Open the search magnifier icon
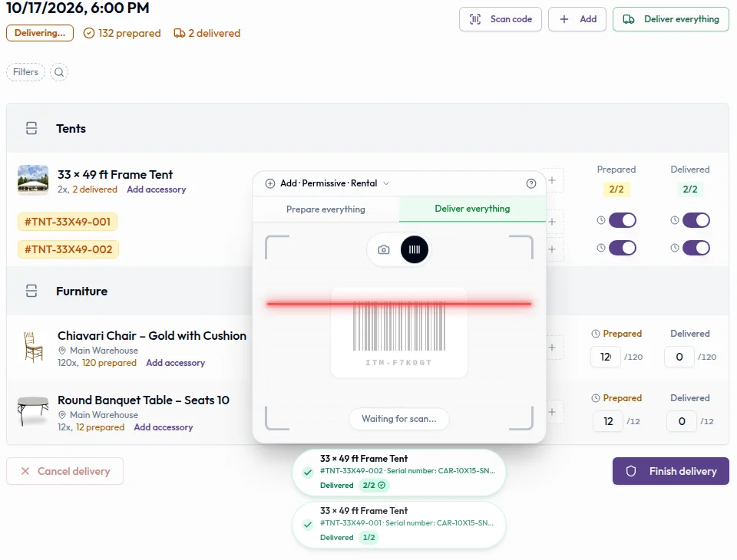Image resolution: width=737 pixels, height=560 pixels. coord(59,72)
